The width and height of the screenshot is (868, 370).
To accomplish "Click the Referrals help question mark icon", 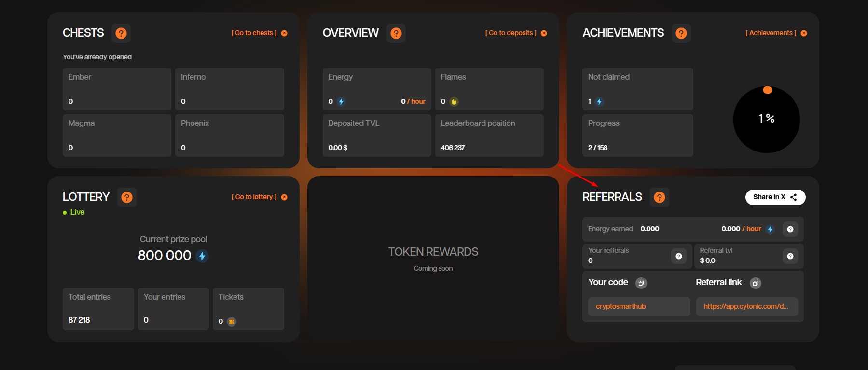I will tap(659, 197).
